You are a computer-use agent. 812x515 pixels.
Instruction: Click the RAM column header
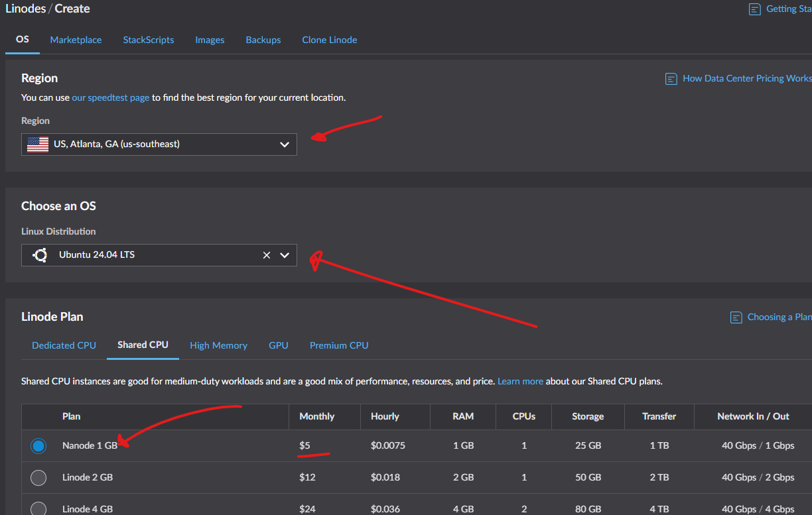[463, 416]
